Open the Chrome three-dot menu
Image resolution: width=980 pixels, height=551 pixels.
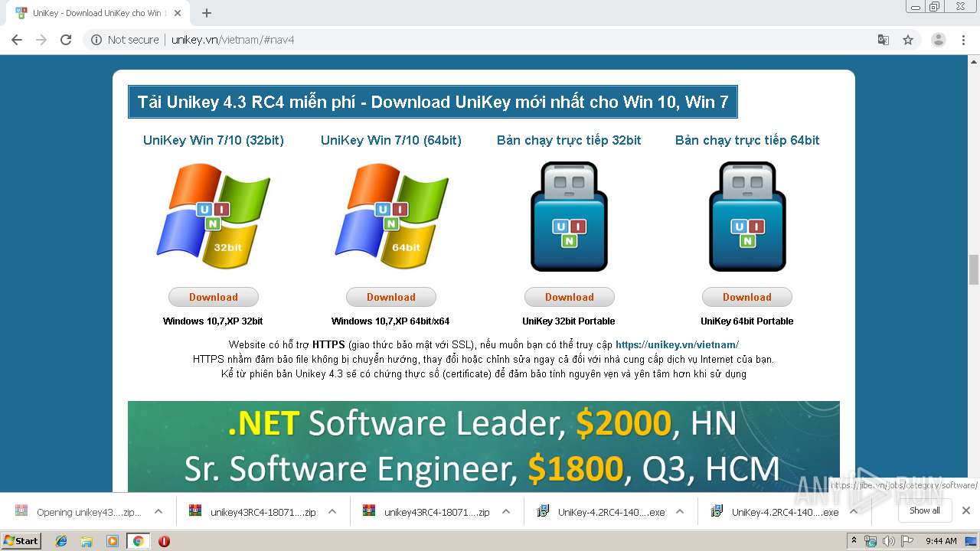point(964,40)
